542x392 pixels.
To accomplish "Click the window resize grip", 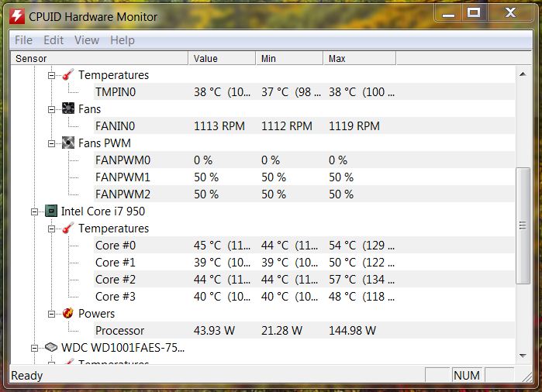I will pos(526,377).
